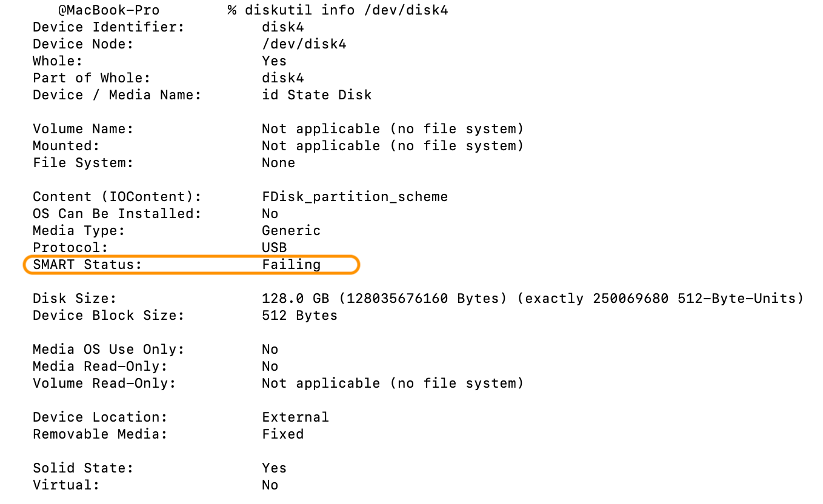The width and height of the screenshot is (823, 504).
Task: Click the Media Type 'Generic' value
Action: point(291,231)
